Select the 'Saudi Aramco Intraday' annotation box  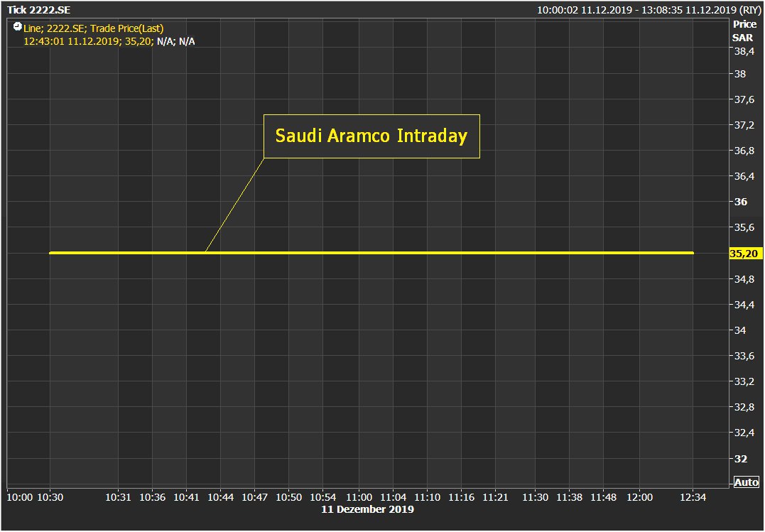[x=371, y=136]
